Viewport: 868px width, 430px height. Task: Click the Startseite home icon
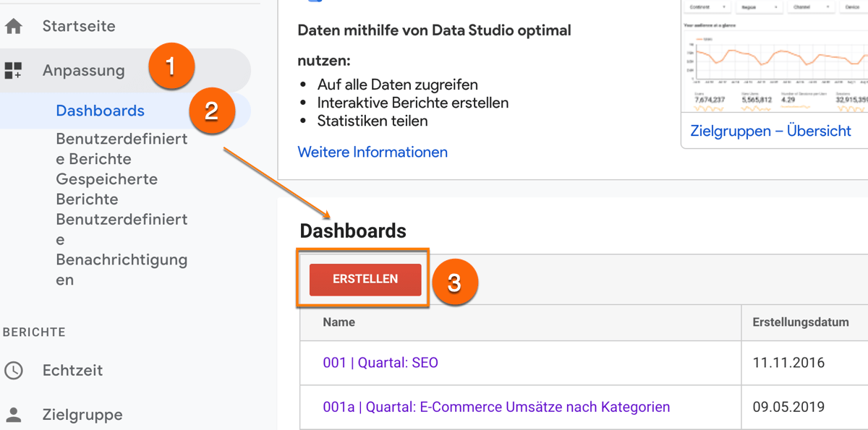15,25
